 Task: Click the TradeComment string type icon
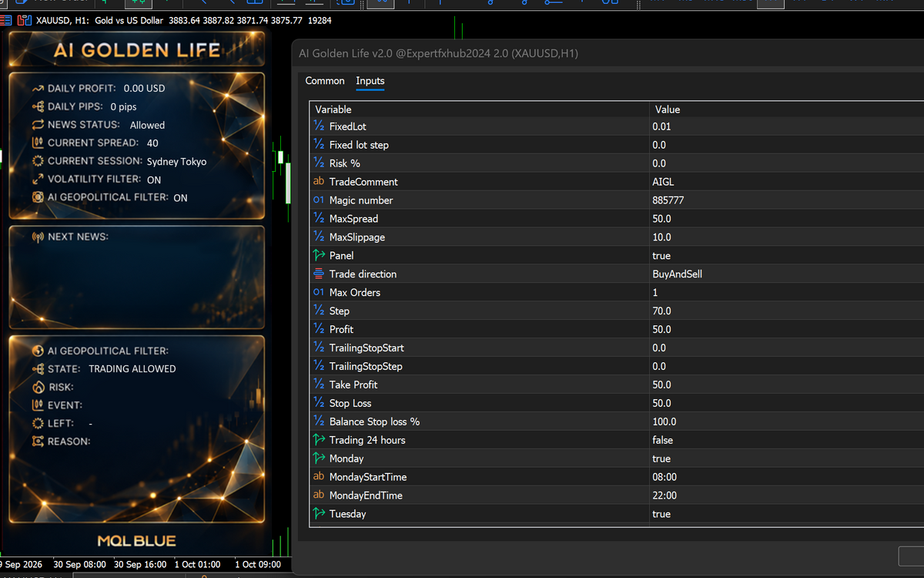point(319,182)
